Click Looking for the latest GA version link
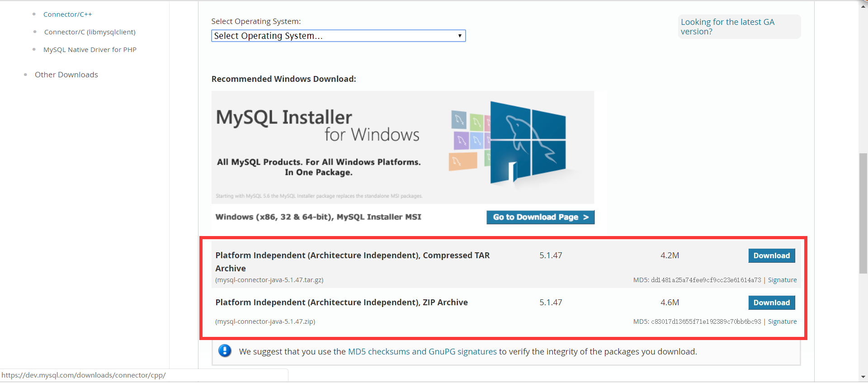This screenshot has height=383, width=868. pyautogui.click(x=727, y=27)
